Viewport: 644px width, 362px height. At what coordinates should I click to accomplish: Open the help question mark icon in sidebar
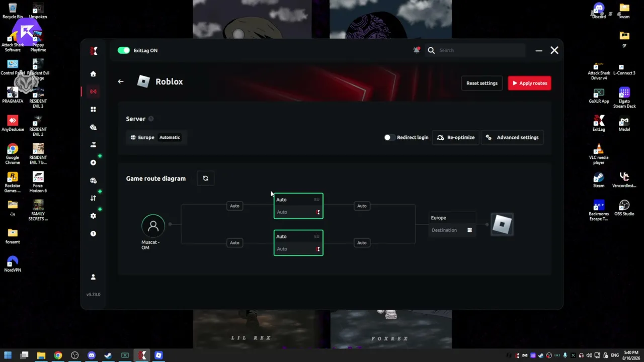(93, 234)
